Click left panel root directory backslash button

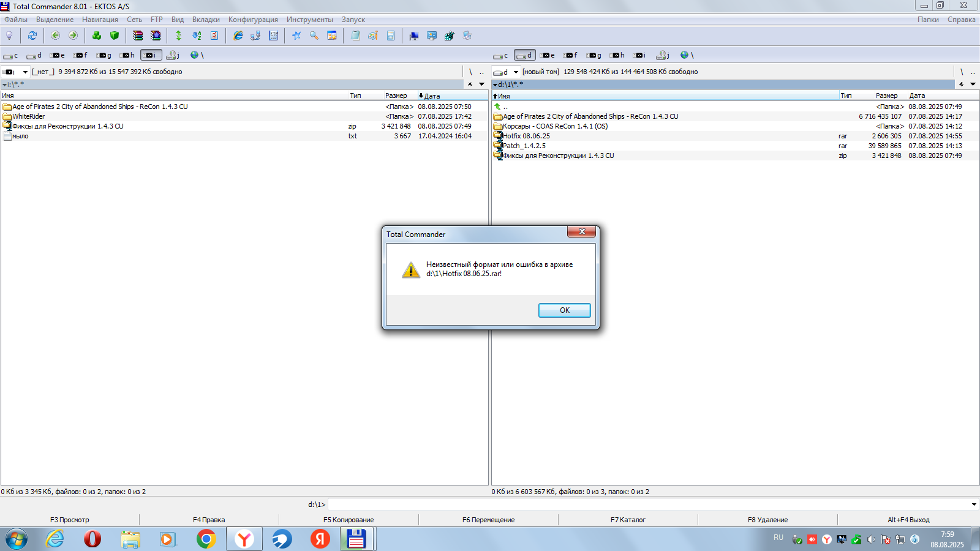pyautogui.click(x=470, y=72)
